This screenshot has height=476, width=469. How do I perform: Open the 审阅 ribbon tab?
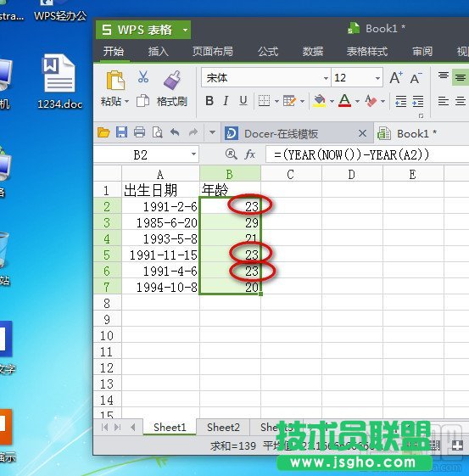tap(422, 51)
